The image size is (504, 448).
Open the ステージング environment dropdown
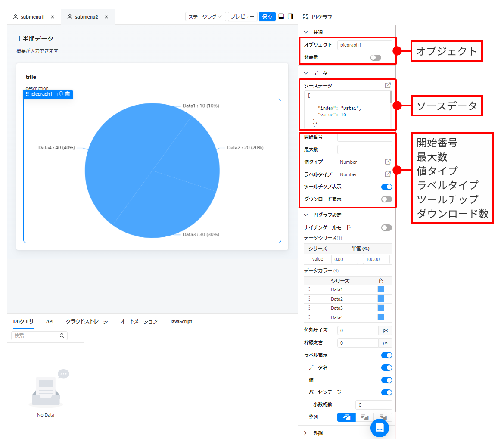205,16
